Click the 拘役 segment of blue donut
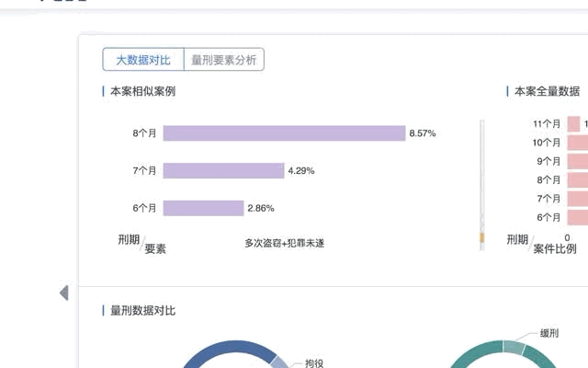The width and height of the screenshot is (588, 368). [279, 361]
